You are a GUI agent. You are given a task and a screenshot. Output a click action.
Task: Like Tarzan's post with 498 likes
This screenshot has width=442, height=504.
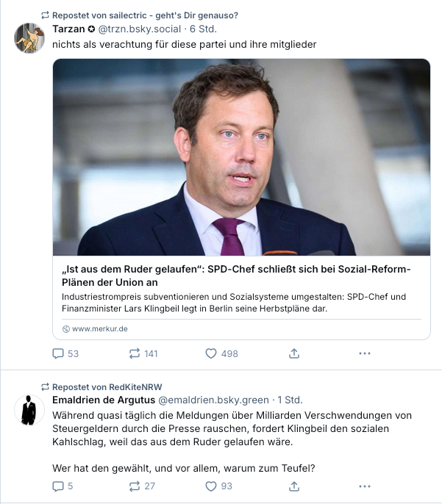(211, 353)
